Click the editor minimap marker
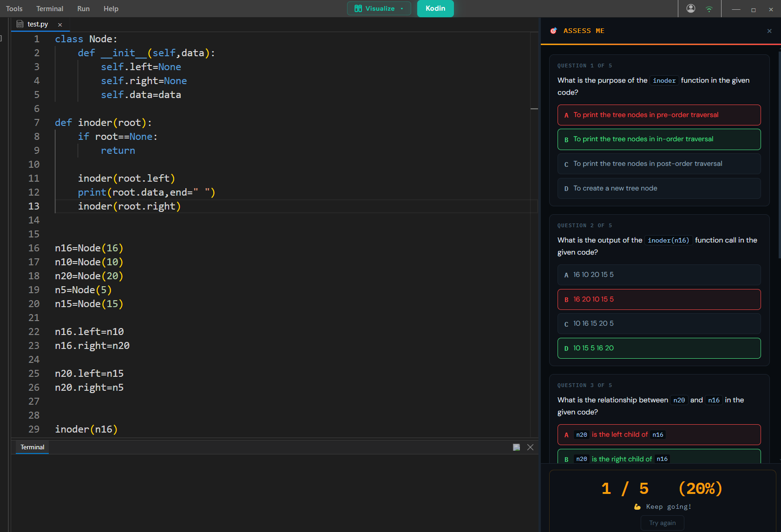781x532 pixels. coord(534,109)
